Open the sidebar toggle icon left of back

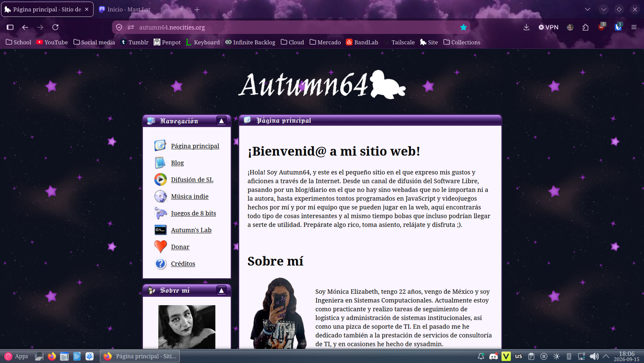click(10, 28)
